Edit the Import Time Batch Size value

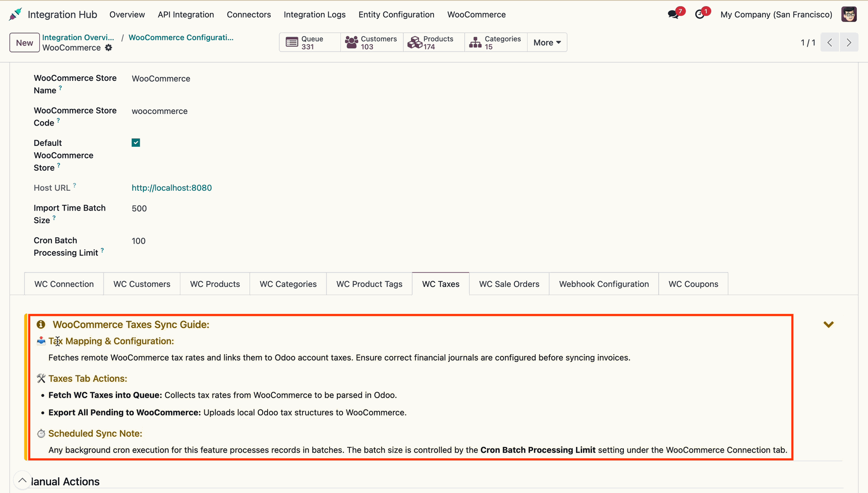139,208
